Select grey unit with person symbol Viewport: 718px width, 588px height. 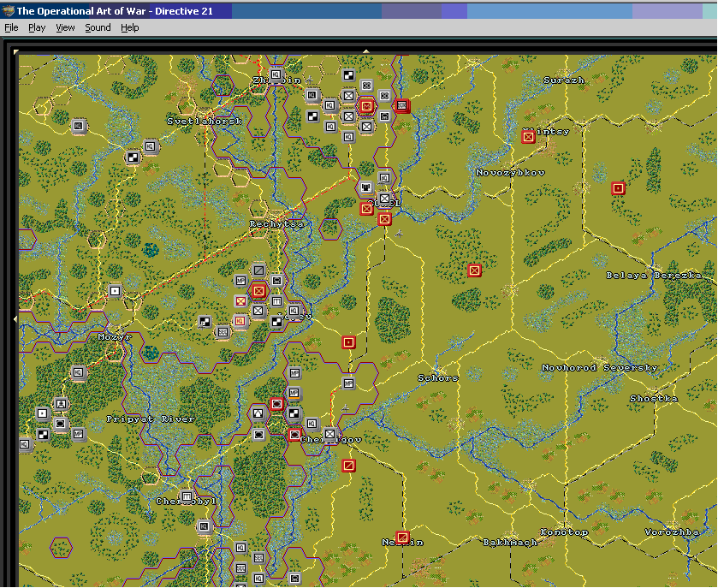pos(61,404)
